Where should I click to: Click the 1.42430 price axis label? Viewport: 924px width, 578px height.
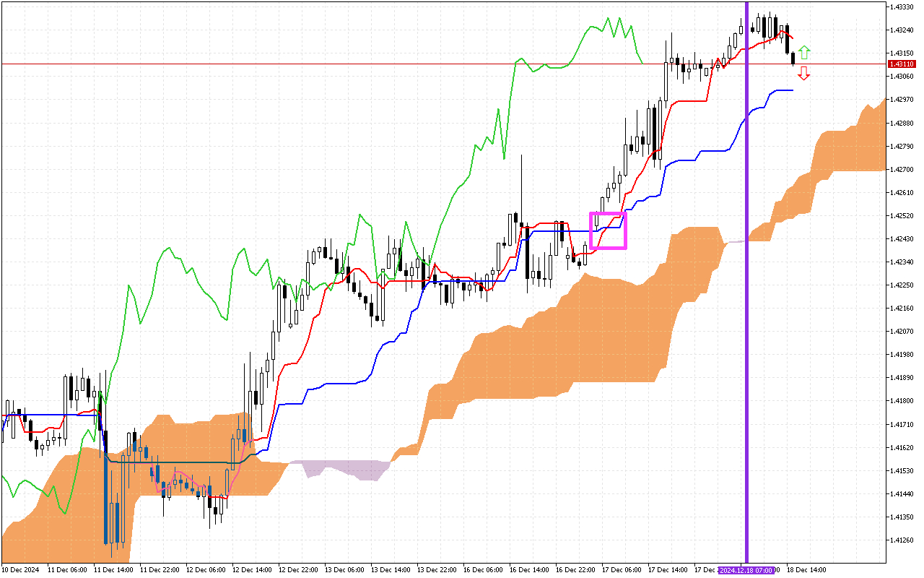pos(900,238)
